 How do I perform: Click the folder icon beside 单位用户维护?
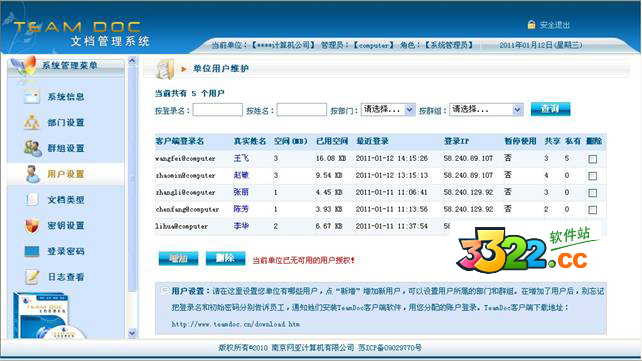pyautogui.click(x=165, y=69)
